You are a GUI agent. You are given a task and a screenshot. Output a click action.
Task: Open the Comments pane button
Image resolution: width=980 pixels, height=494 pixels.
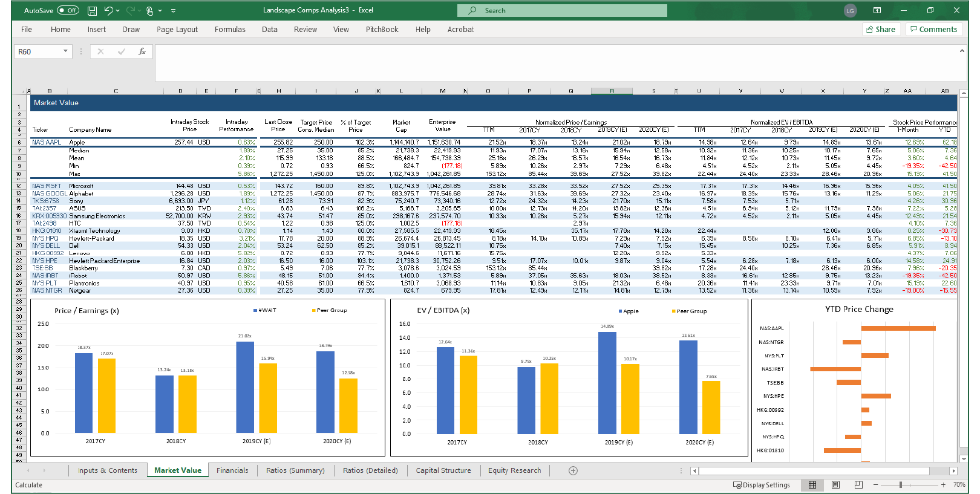(934, 29)
